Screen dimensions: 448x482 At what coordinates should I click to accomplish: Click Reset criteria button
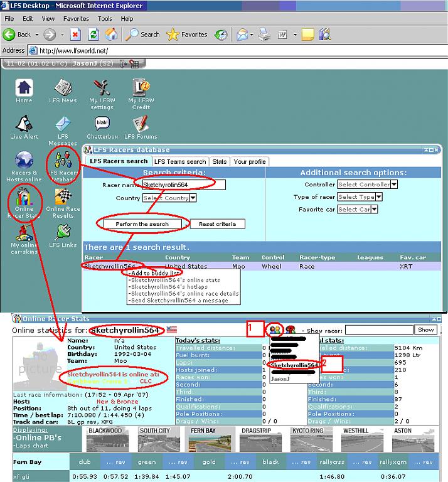(217, 224)
